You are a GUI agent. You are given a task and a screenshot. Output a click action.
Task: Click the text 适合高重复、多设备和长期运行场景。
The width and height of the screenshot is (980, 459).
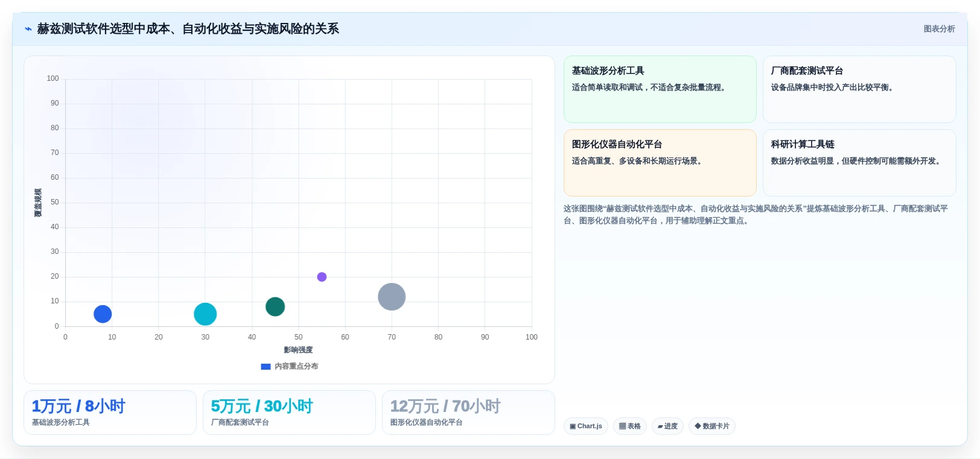coord(638,161)
